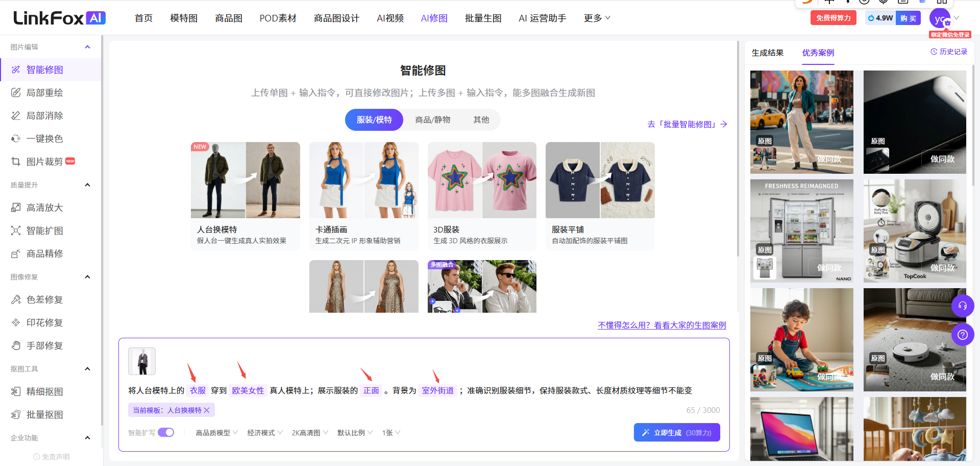Toggle the 智能扩写 switch
This screenshot has width=980, height=466.
click(x=166, y=432)
